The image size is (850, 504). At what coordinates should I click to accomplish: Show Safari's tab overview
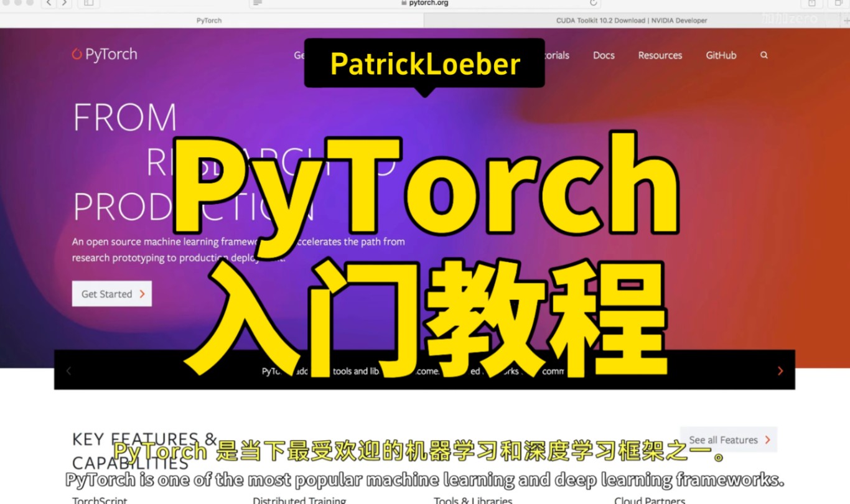click(x=839, y=3)
